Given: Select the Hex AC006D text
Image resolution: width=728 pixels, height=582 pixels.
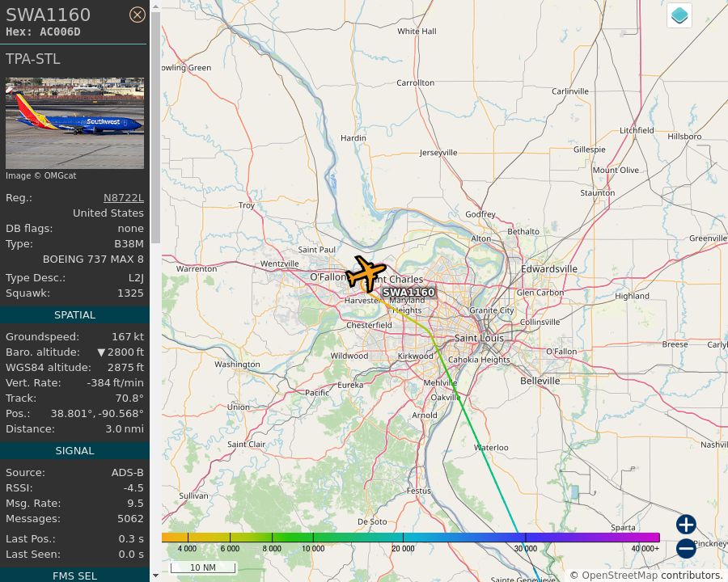Looking at the screenshot, I should coord(43,32).
